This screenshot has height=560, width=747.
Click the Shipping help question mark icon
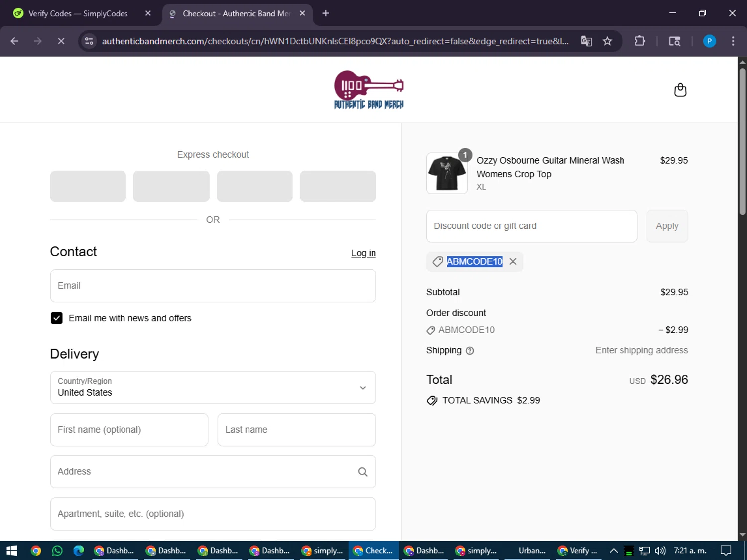pos(470,351)
